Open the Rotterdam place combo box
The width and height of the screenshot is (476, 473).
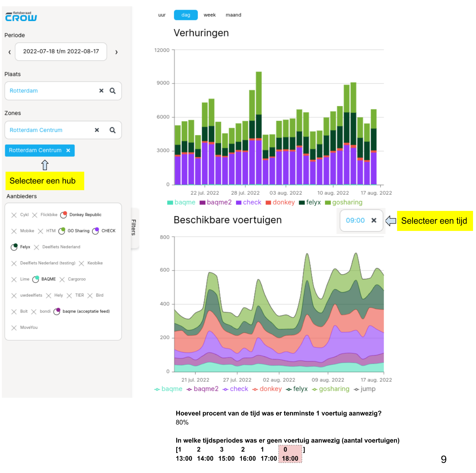coord(63,91)
